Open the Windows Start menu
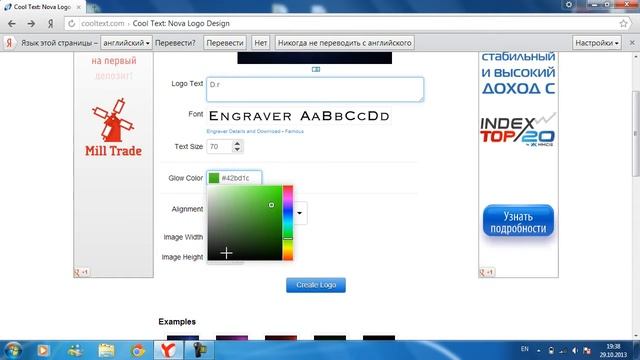 [x=13, y=350]
